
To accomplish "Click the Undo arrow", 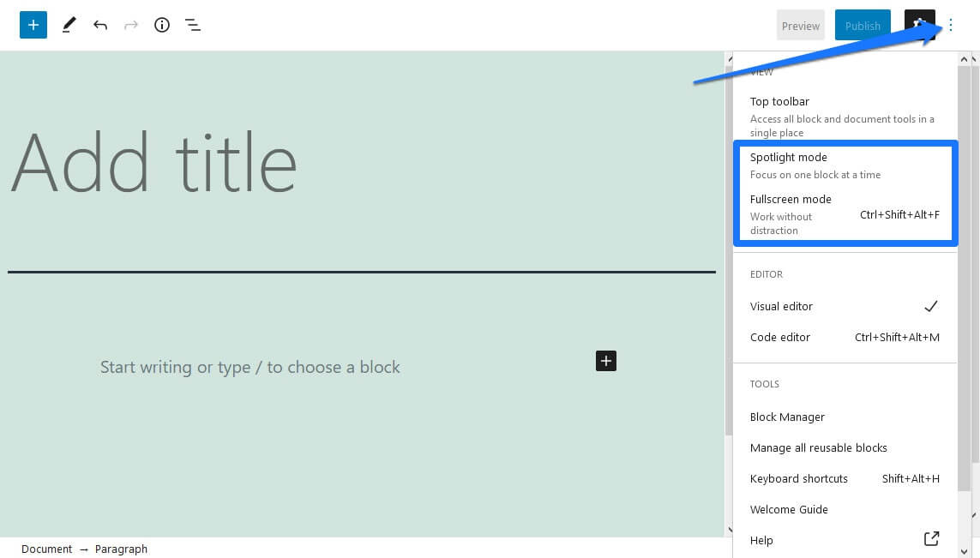I will click(x=100, y=25).
